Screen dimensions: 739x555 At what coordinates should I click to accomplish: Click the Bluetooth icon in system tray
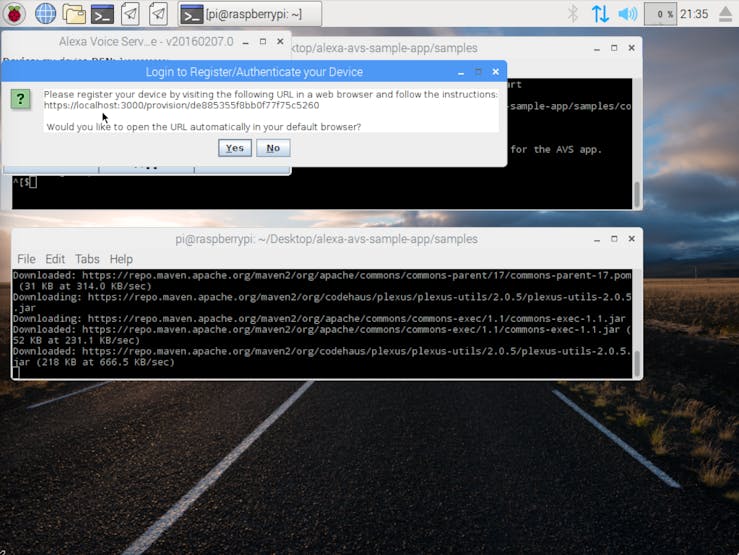coord(572,14)
